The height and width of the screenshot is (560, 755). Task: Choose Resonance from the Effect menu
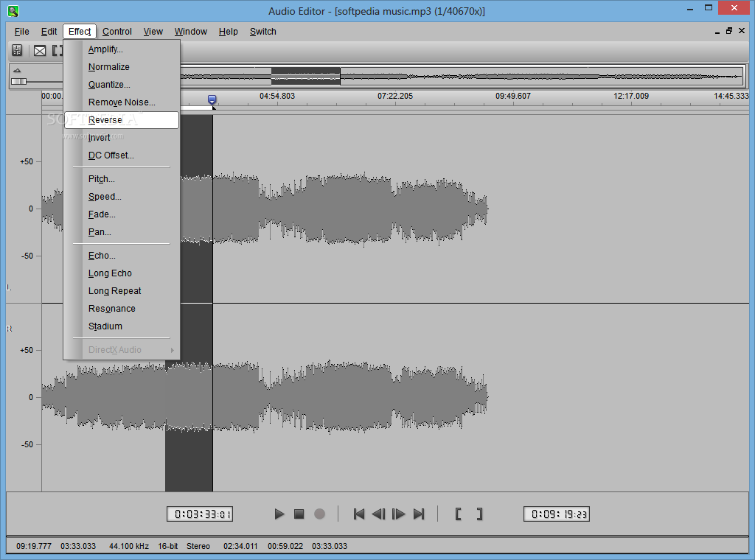(122, 309)
